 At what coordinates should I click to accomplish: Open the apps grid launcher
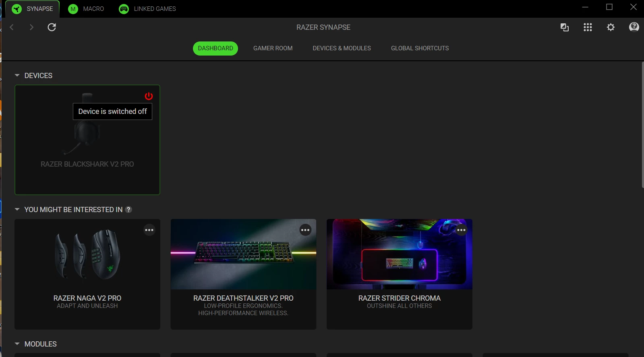click(588, 27)
